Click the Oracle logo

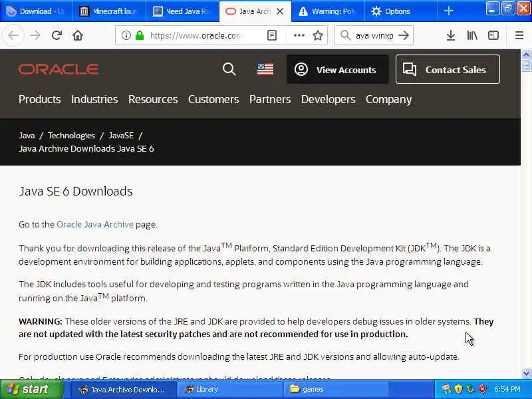59,69
